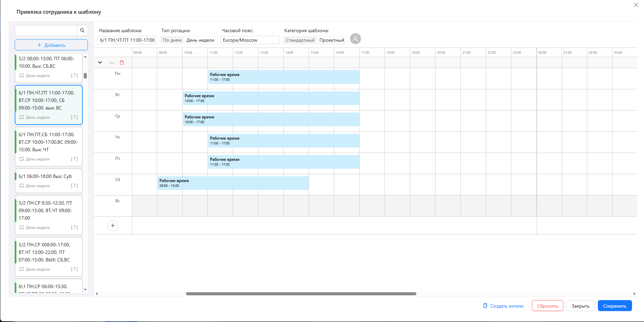Collapse the week row chevron
This screenshot has height=322, width=644.
tap(100, 63)
